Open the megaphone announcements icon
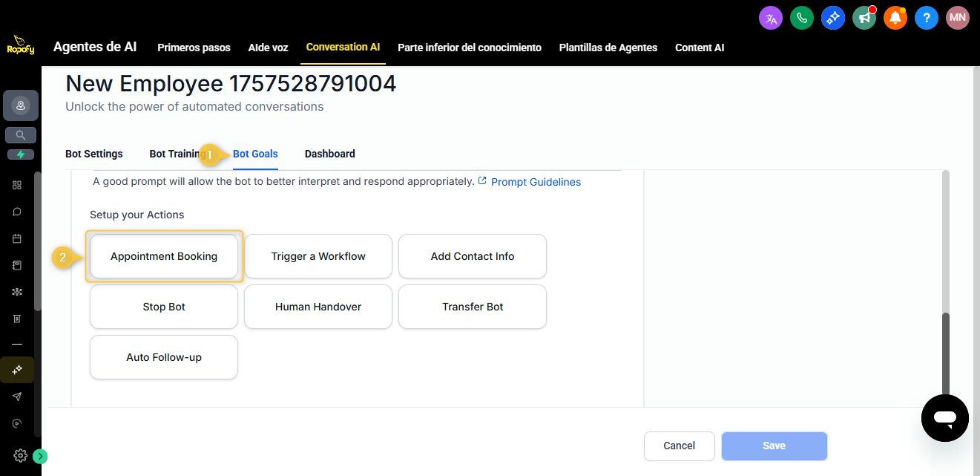 [864, 18]
